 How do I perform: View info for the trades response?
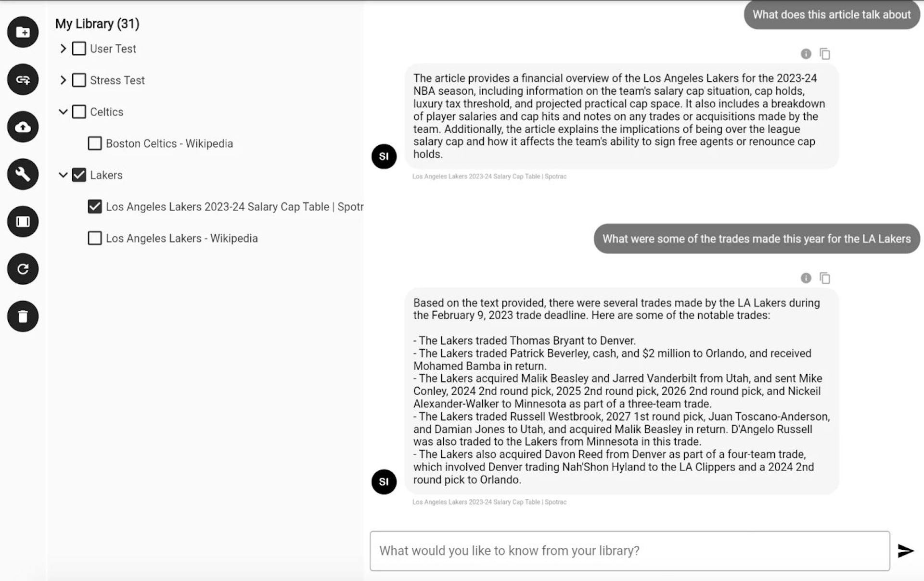pyautogui.click(x=806, y=278)
